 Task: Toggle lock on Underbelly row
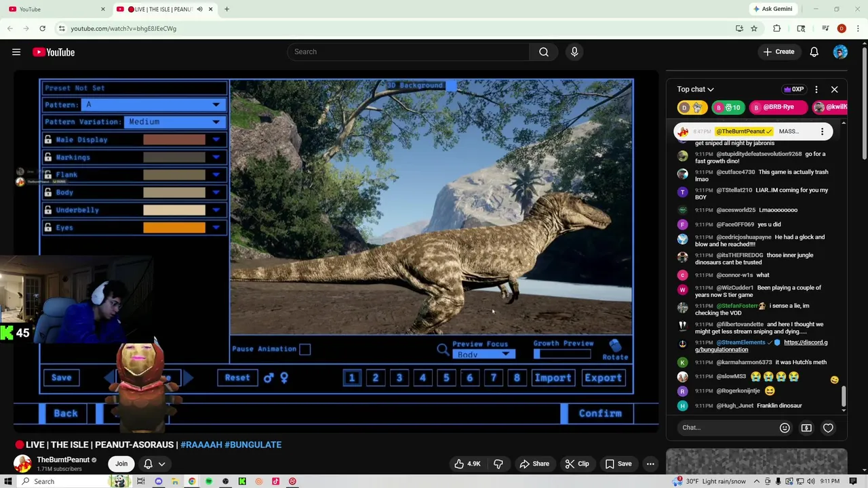48,210
